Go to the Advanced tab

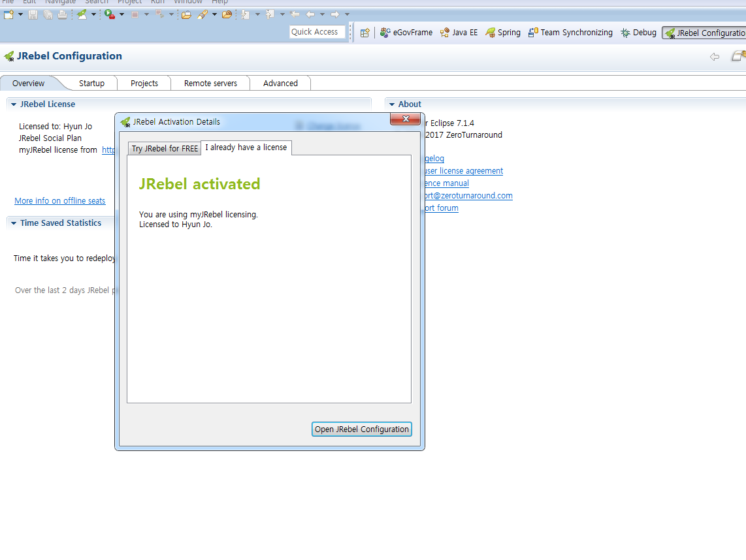(x=280, y=84)
